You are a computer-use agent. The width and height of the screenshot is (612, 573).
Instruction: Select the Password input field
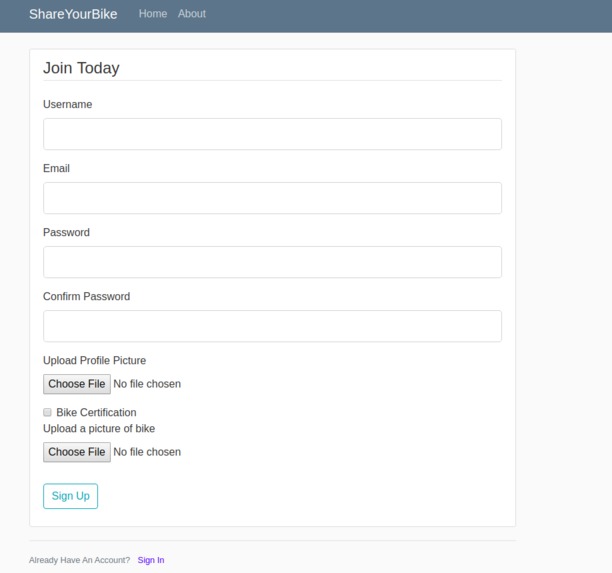click(272, 262)
